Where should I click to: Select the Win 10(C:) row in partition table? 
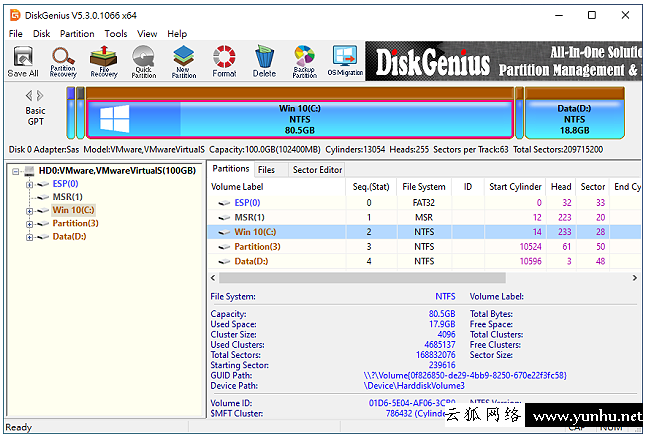click(424, 232)
